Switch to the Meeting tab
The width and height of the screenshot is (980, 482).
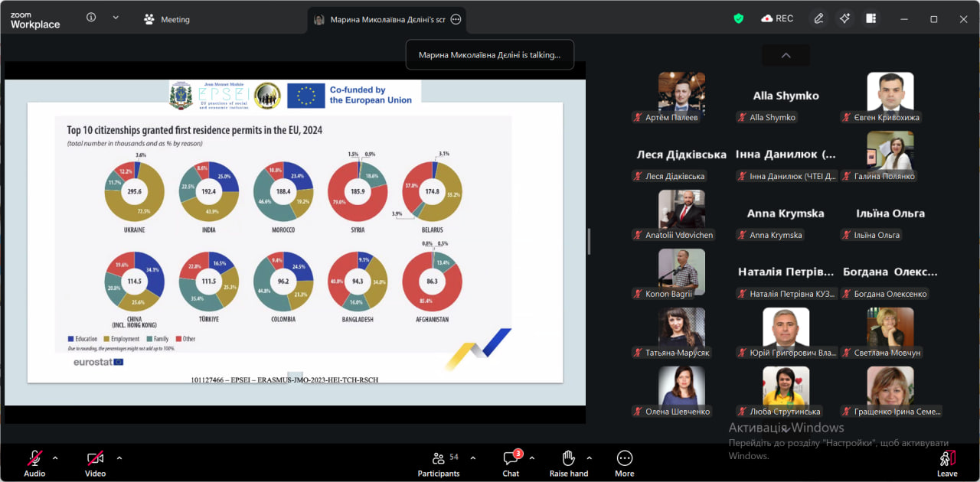pos(167,19)
